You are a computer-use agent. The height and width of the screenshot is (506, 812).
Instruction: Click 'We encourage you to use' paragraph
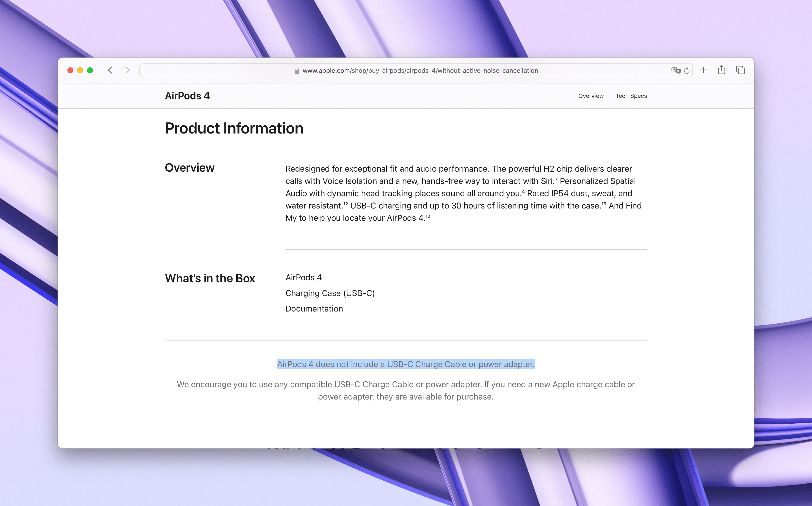(x=406, y=390)
